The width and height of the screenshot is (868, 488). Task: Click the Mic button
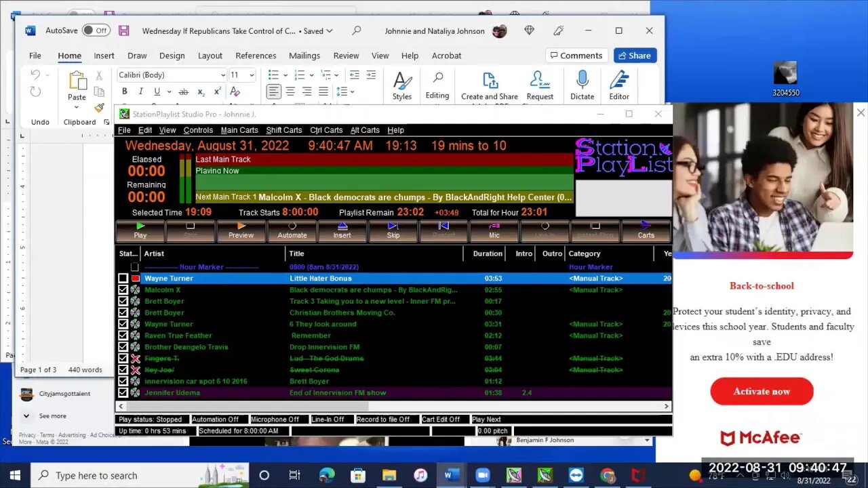494,231
